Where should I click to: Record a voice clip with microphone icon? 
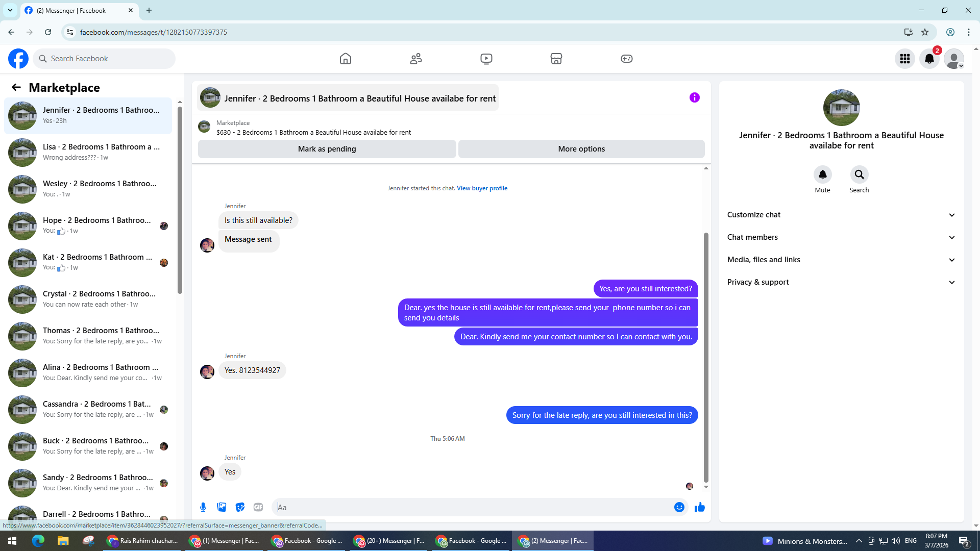pos(203,507)
